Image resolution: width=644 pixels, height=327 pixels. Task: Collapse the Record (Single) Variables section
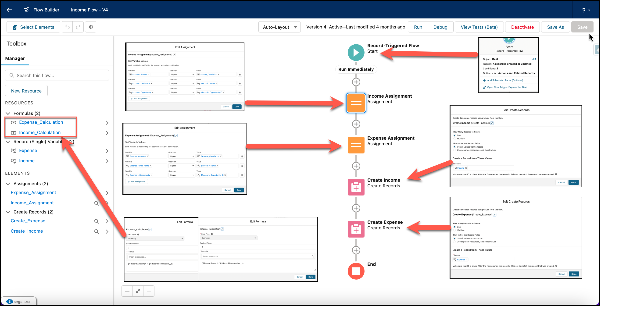coord(8,142)
